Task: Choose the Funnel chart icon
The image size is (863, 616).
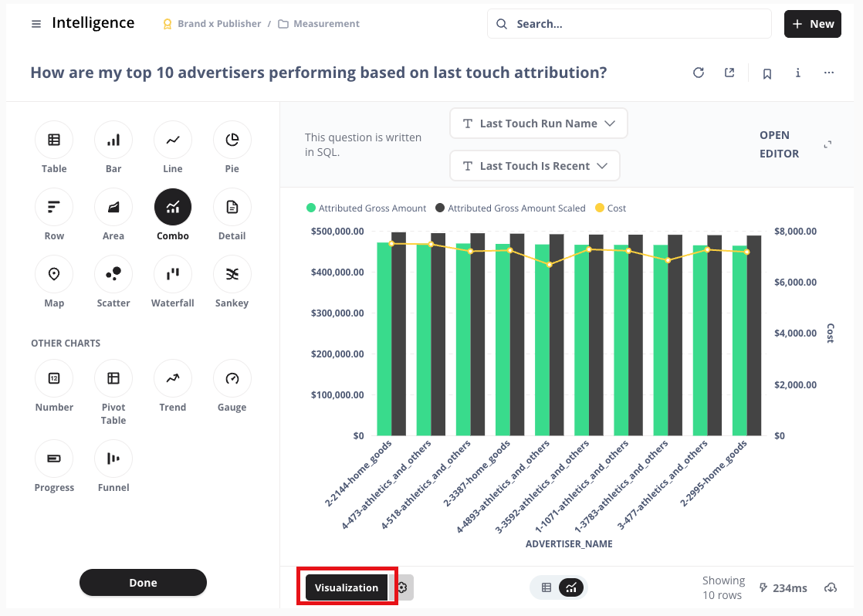Action: [113, 459]
